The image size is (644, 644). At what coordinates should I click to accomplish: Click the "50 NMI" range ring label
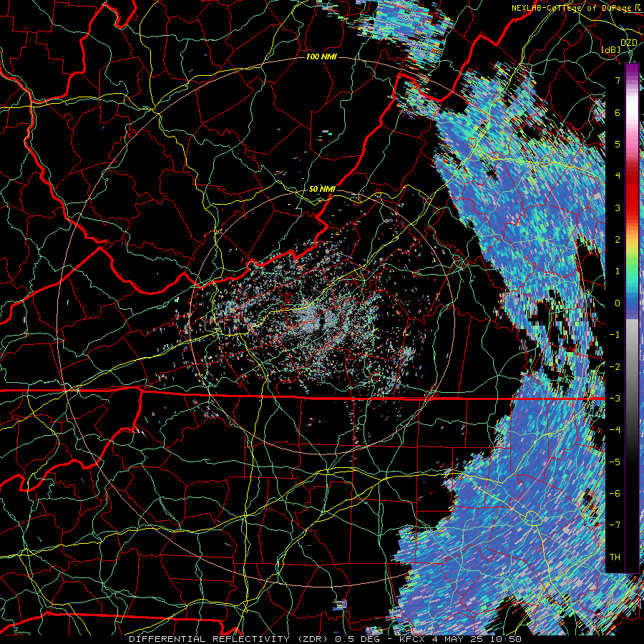tap(323, 189)
